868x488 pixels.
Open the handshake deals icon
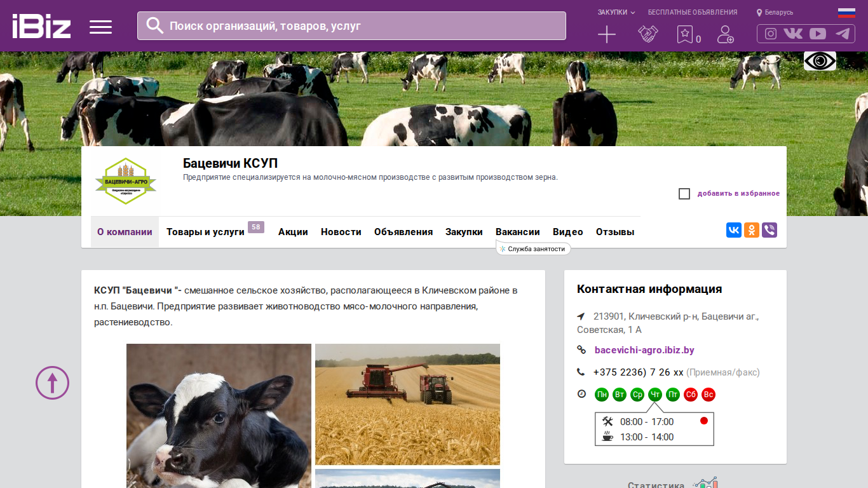pyautogui.click(x=648, y=34)
